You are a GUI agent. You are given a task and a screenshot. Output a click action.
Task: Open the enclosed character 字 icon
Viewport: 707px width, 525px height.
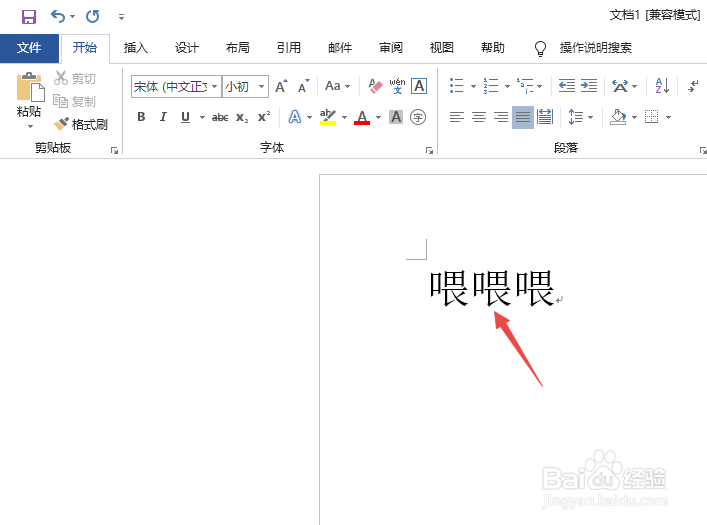click(x=418, y=117)
